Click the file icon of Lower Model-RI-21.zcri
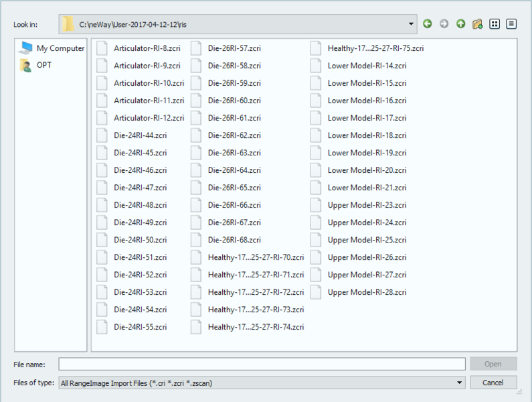The image size is (532, 402). point(316,188)
